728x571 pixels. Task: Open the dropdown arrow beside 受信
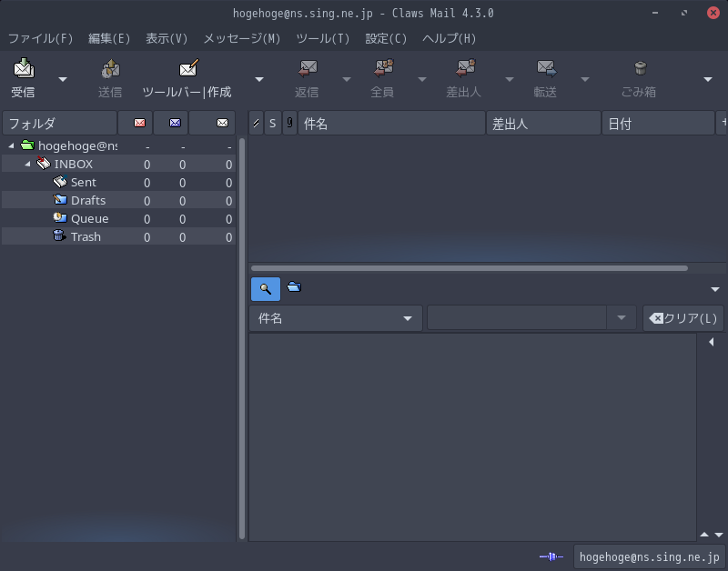(x=63, y=79)
